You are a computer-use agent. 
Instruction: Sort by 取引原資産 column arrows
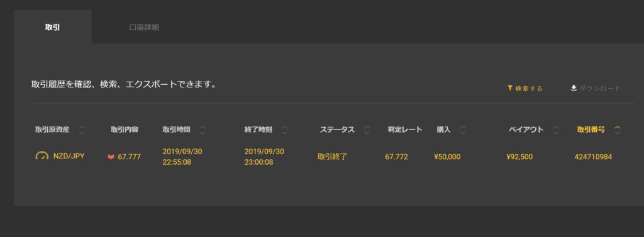click(82, 130)
